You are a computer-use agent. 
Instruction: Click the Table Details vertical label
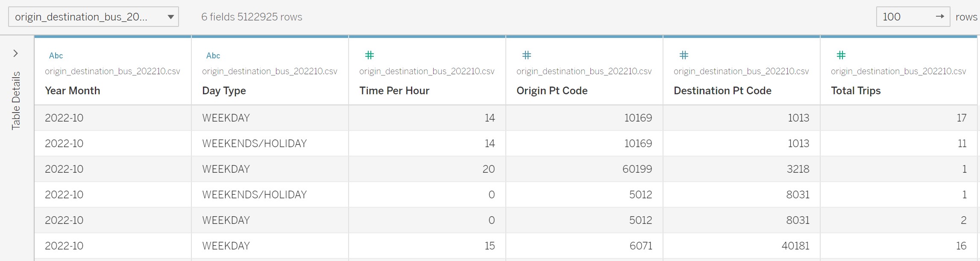click(x=16, y=101)
